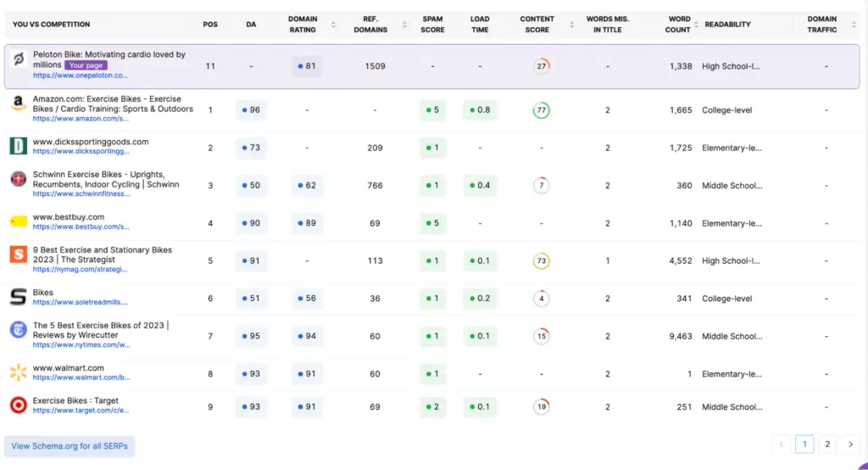Open the schwinnfitness.com URL link
The height and width of the screenshot is (470, 868).
pos(81,194)
